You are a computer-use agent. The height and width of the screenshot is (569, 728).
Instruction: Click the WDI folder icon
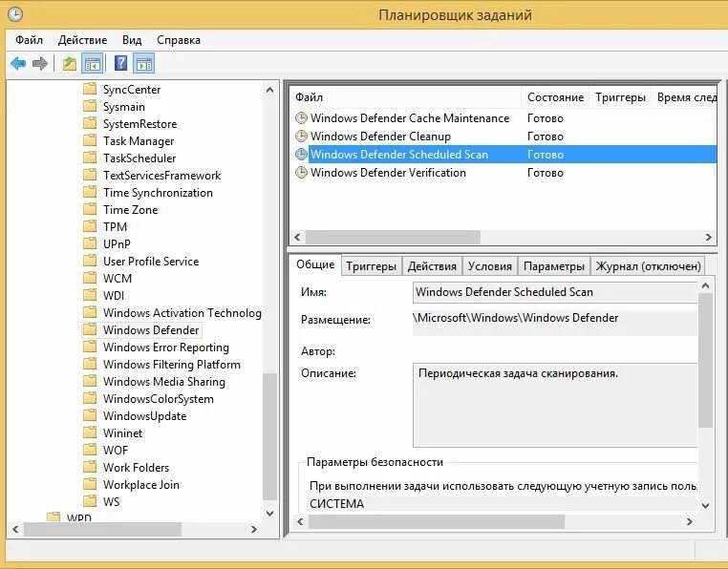(x=90, y=295)
